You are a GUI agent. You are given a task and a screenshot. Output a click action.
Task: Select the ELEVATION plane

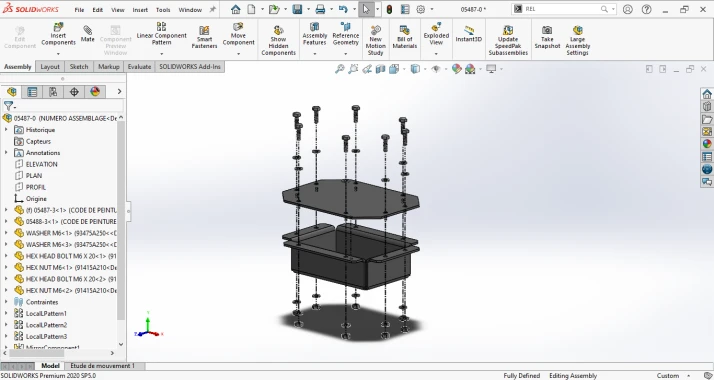pyautogui.click(x=41, y=164)
